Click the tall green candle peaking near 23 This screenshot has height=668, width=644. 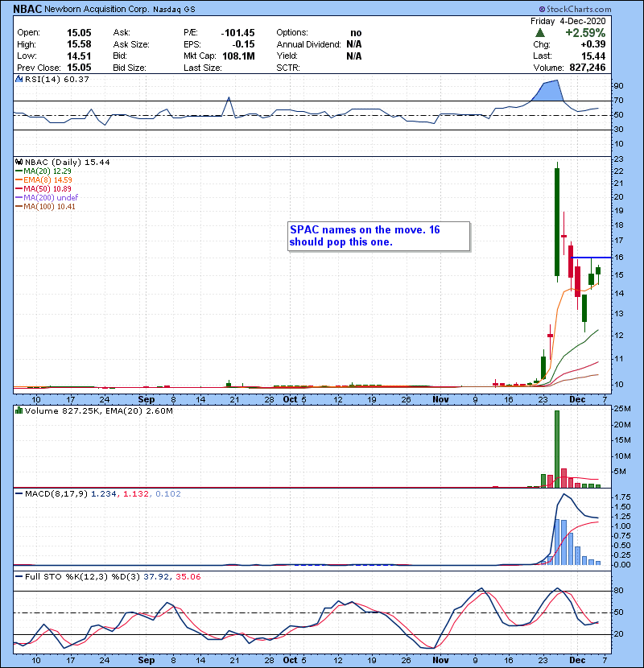click(556, 221)
